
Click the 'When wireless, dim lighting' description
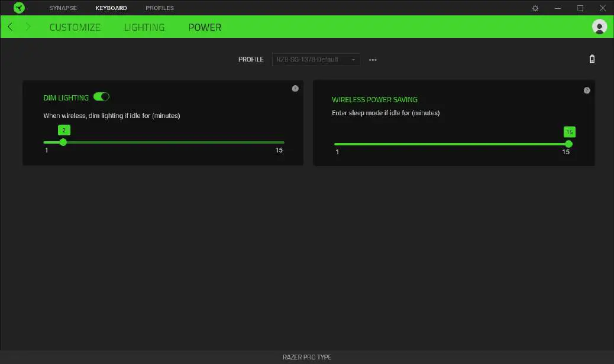tap(112, 116)
